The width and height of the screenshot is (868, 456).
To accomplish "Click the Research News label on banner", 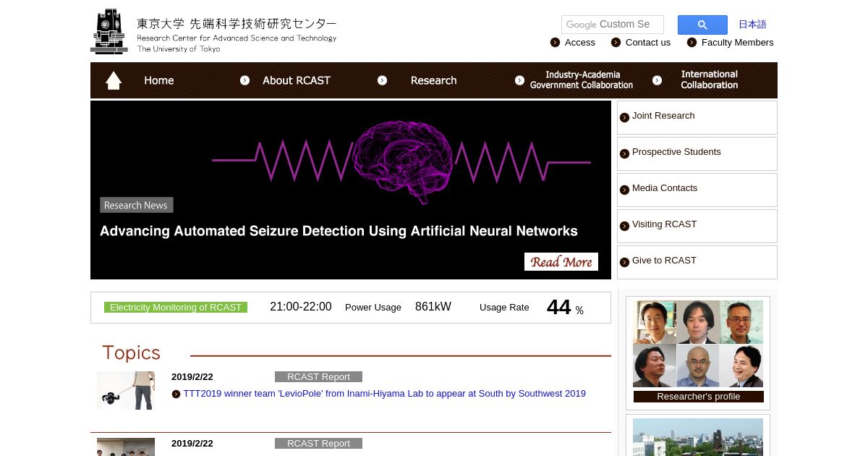I will click(136, 206).
